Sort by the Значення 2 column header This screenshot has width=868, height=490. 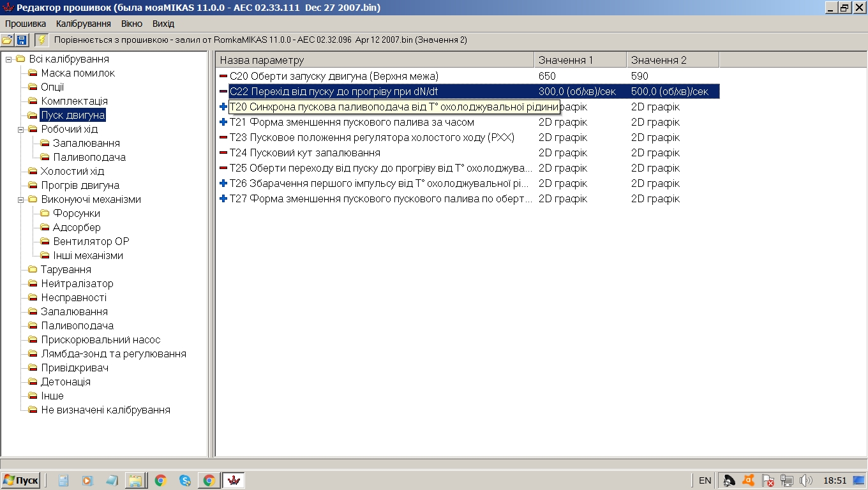click(x=673, y=60)
